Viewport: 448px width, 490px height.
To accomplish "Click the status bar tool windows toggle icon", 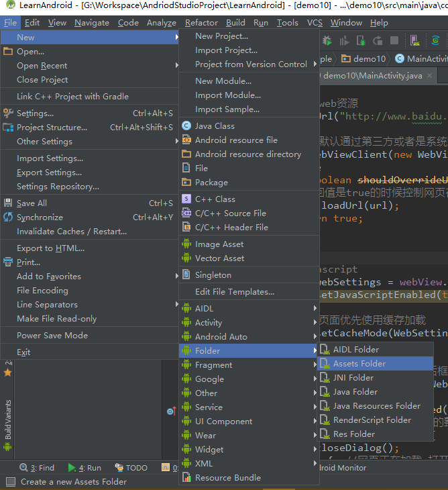I will tap(11, 481).
